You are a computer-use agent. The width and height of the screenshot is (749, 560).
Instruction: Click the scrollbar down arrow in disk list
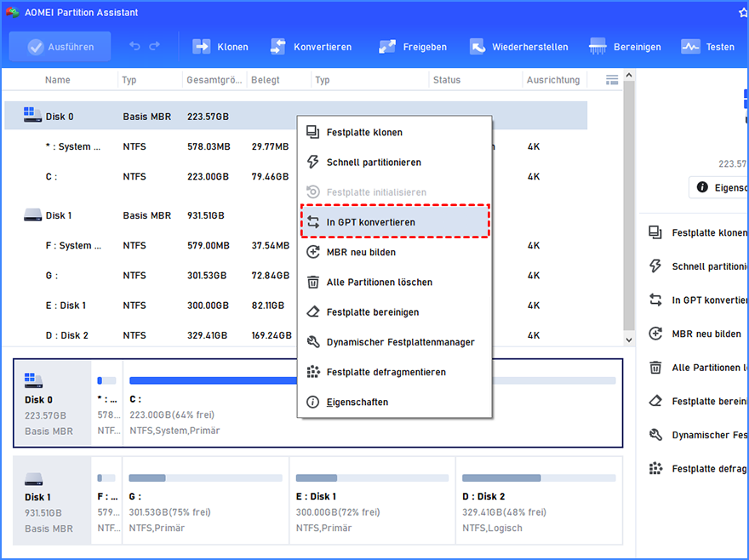[629, 340]
